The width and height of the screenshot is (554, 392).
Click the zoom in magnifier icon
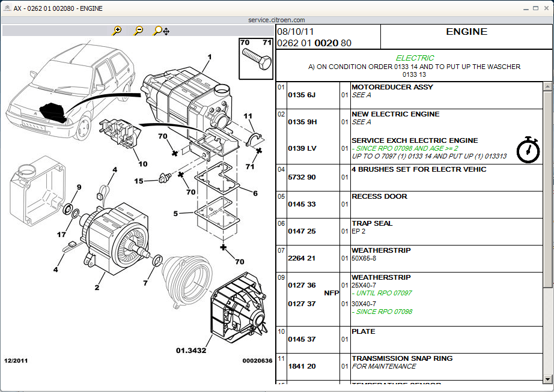pyautogui.click(x=117, y=31)
